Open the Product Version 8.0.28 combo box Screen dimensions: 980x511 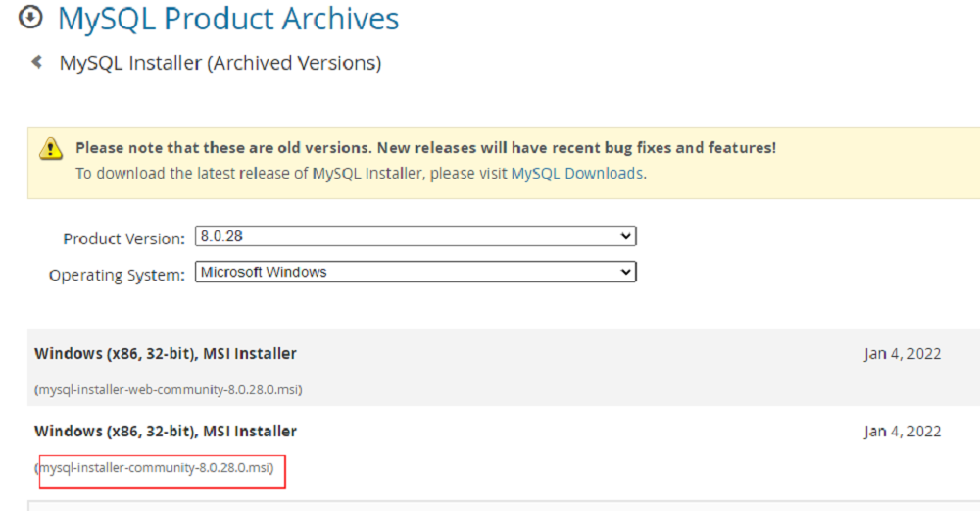(416, 236)
